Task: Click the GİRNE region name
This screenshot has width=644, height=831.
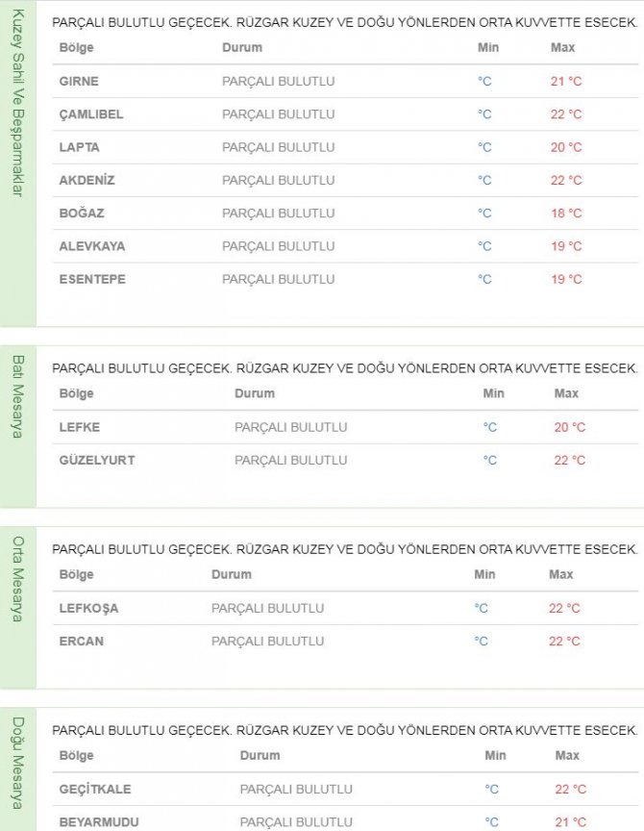Action: tap(79, 82)
